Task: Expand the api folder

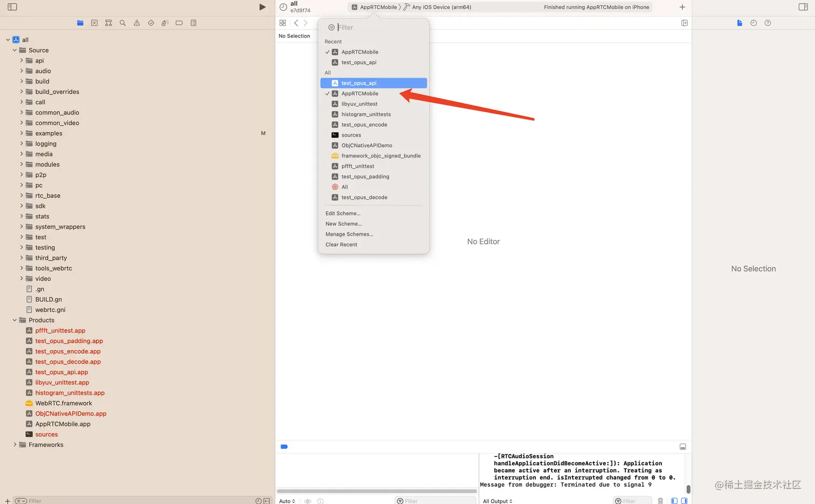Action: pyautogui.click(x=22, y=60)
